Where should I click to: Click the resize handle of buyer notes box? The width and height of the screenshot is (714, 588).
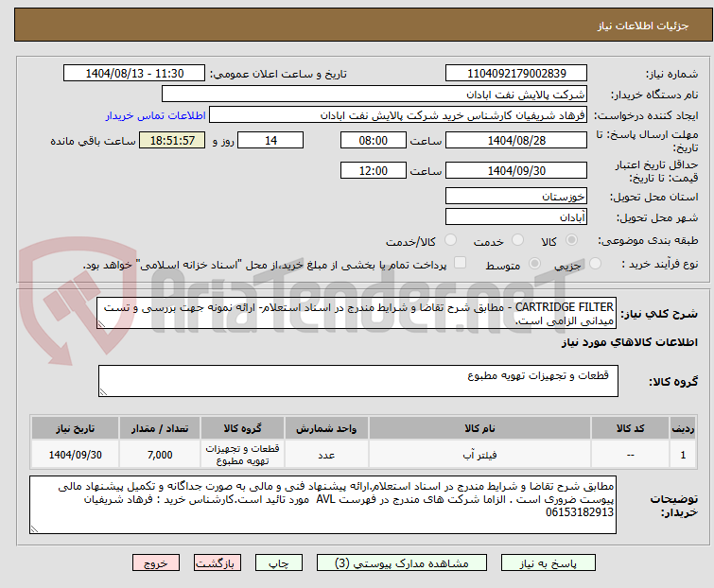(34, 529)
